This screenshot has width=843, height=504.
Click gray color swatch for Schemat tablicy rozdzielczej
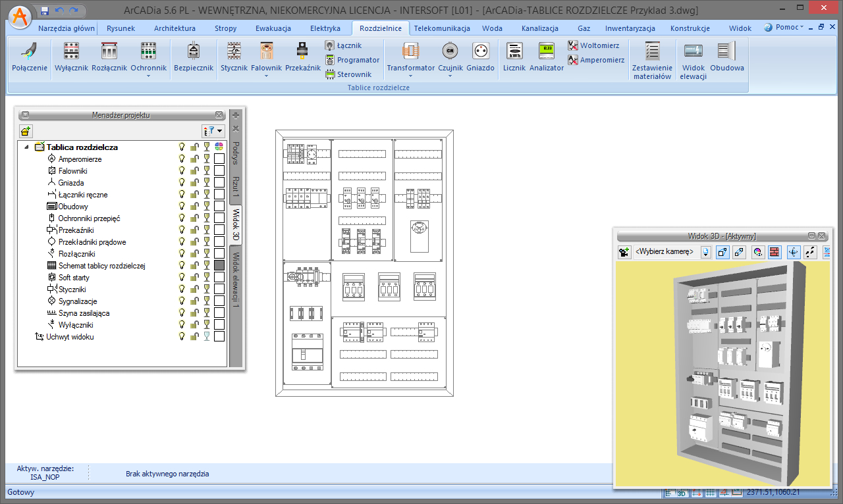pos(219,266)
